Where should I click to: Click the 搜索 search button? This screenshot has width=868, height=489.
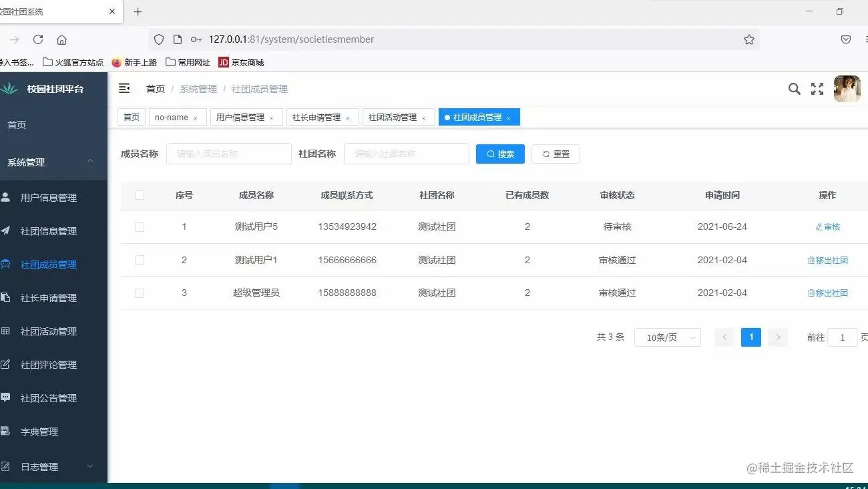point(500,154)
